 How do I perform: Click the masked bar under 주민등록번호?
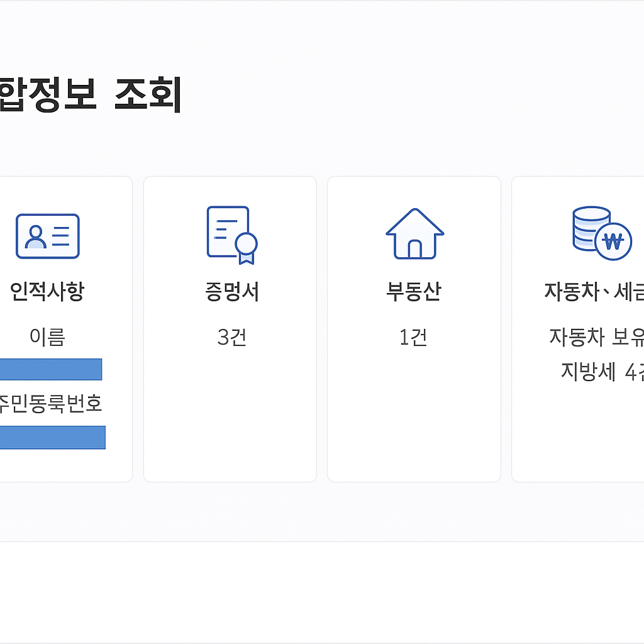click(53, 437)
